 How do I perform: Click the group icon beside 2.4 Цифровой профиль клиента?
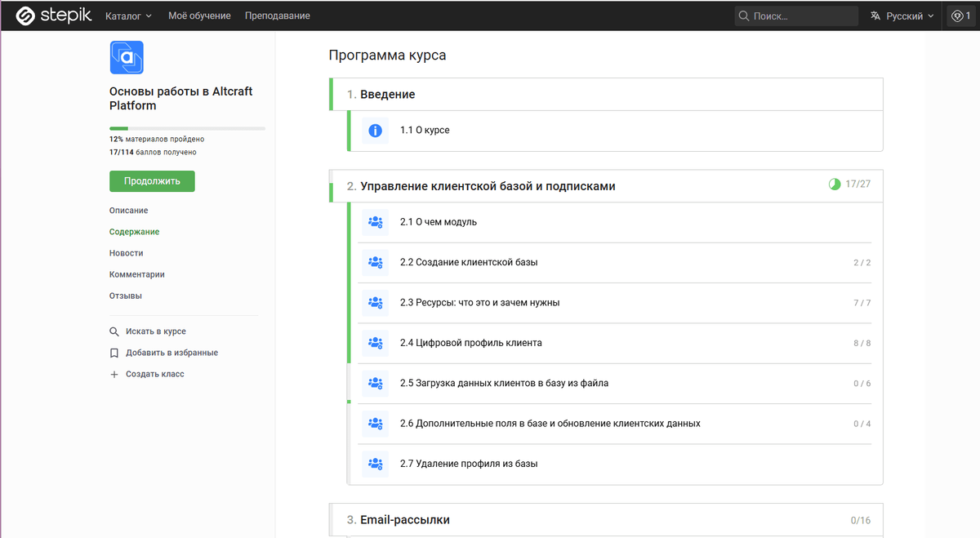click(375, 342)
